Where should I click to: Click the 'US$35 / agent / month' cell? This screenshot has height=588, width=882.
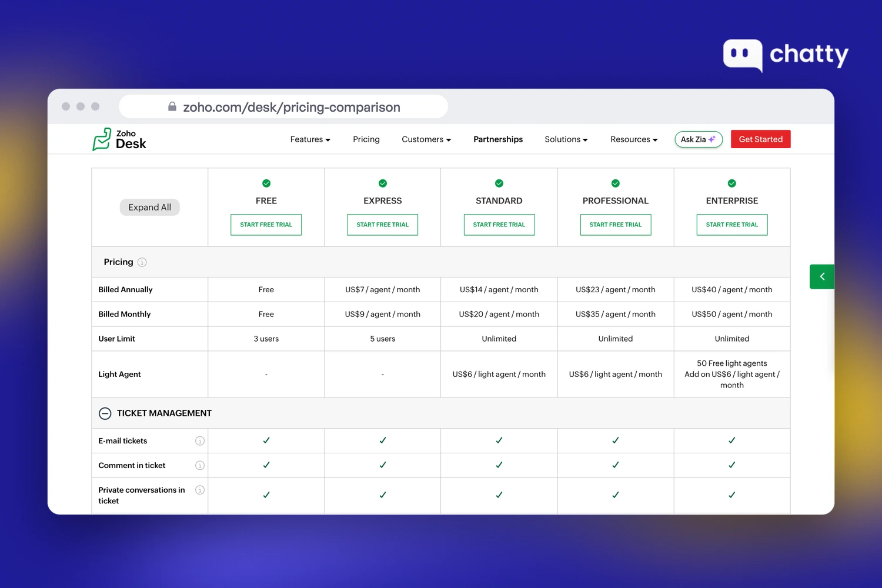616,315
